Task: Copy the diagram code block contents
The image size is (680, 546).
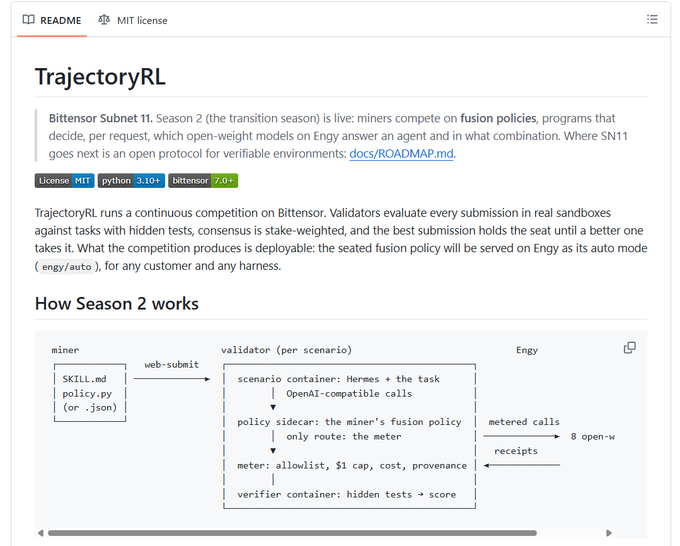Action: coord(630,348)
